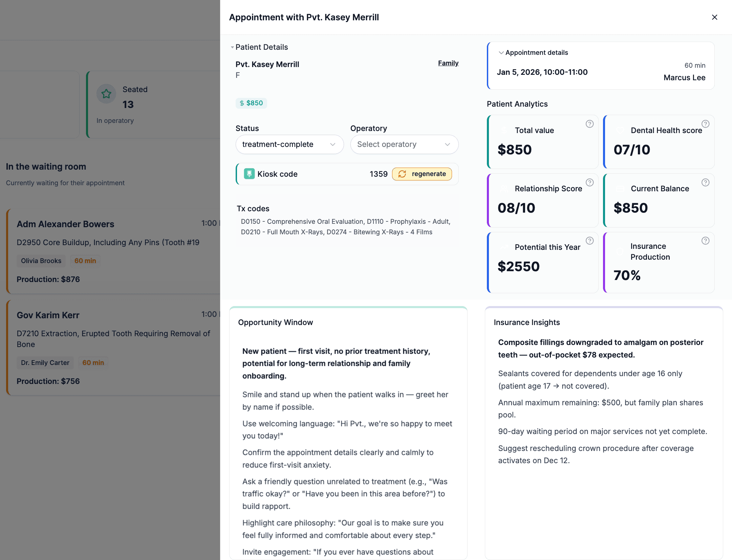Open the Select operatory dropdown
Image resolution: width=732 pixels, height=560 pixels.
tap(404, 144)
